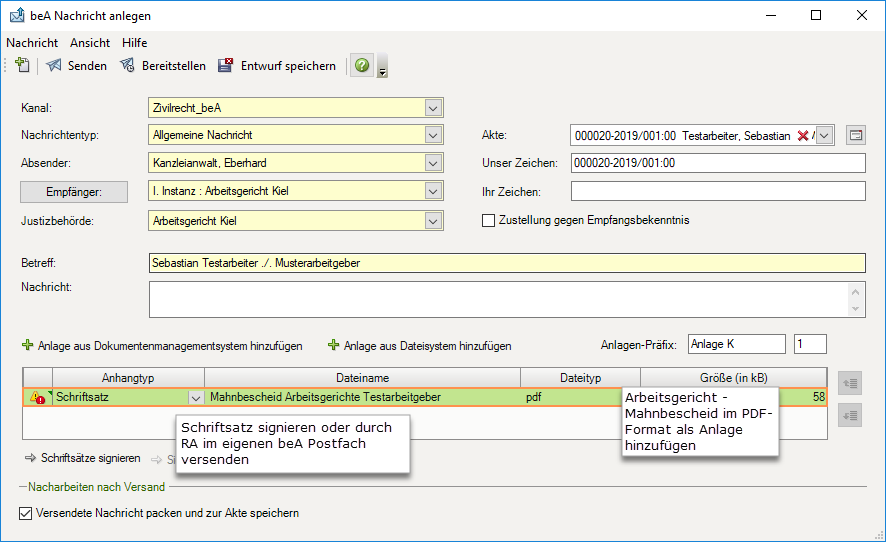This screenshot has height=542, width=886.
Task: Expand the Anhangtyp Schriftsatz dropdown
Action: (x=195, y=397)
